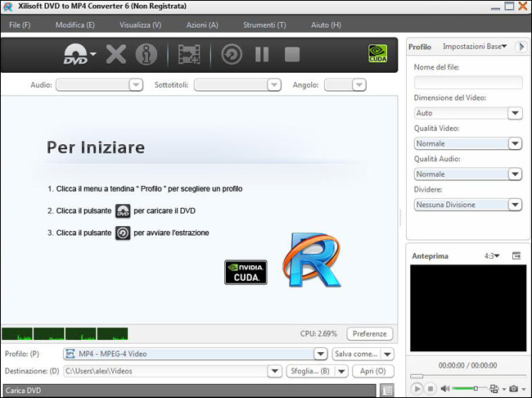Click the preview seek progress bar
Screen dimensions: 532x398
[468, 376]
